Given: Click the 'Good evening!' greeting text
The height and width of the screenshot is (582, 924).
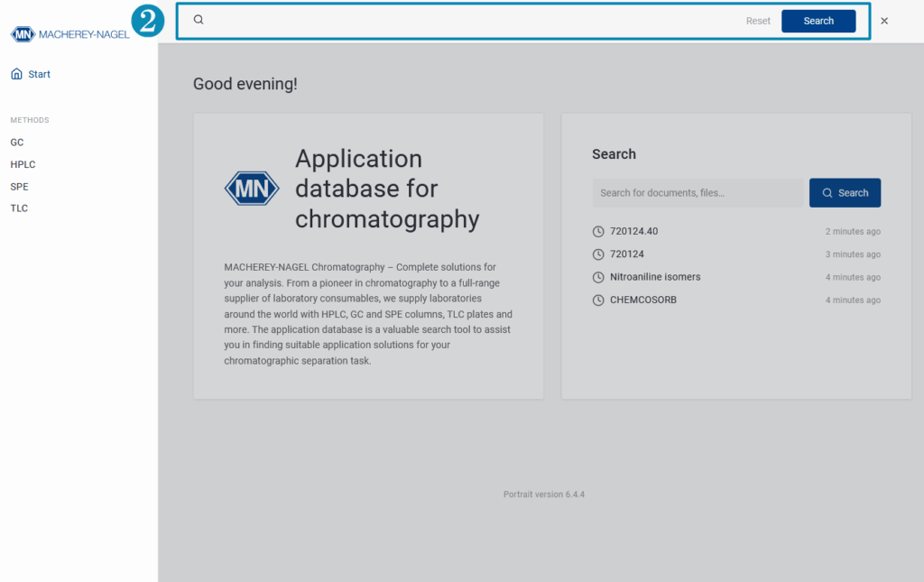Looking at the screenshot, I should (245, 84).
